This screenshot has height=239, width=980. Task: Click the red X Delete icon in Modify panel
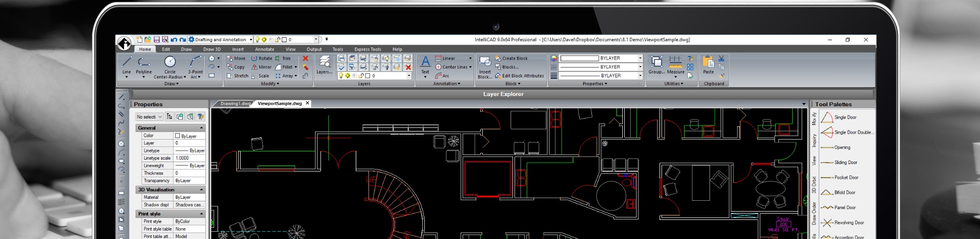click(x=305, y=58)
